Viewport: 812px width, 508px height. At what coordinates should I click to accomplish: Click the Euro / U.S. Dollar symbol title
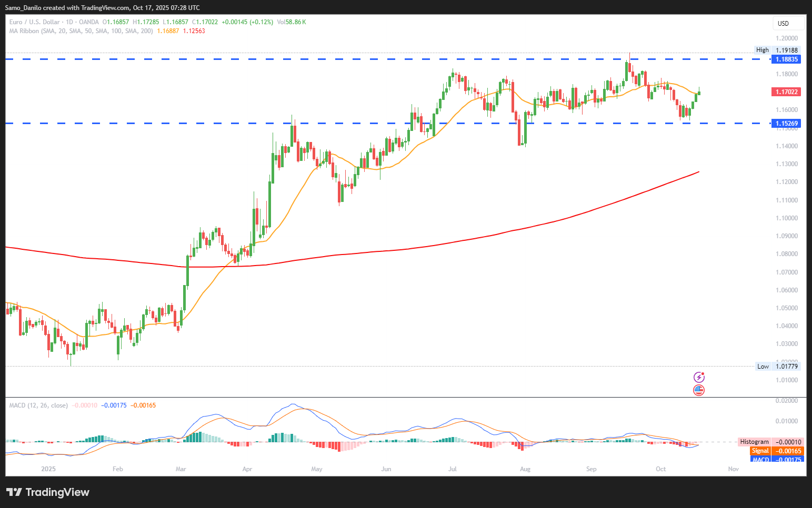coord(35,22)
